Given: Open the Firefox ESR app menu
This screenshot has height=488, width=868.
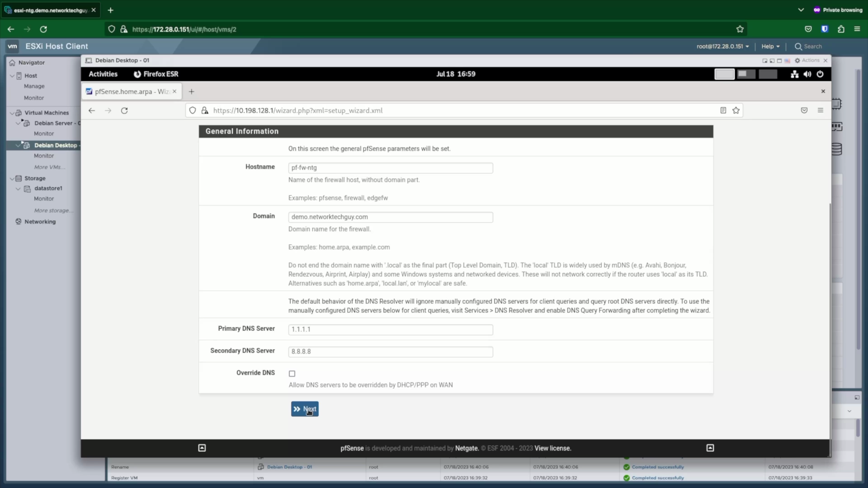Looking at the screenshot, I should coord(156,74).
